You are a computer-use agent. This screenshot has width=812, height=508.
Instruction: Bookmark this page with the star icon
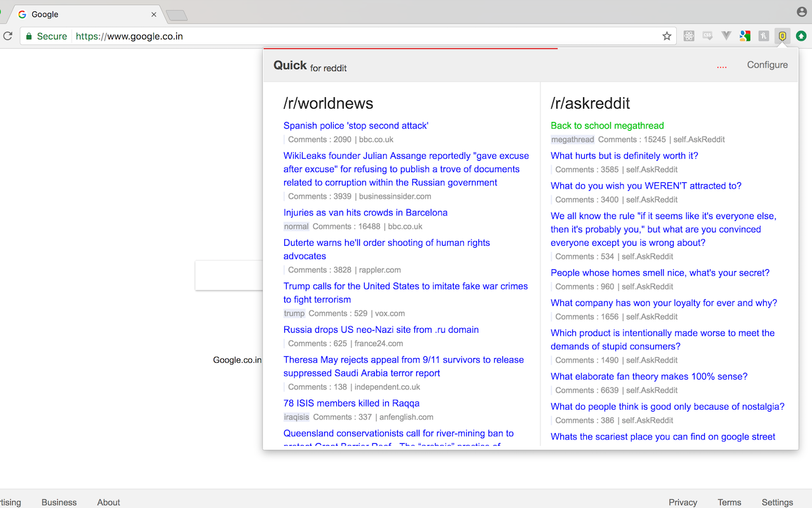click(667, 36)
